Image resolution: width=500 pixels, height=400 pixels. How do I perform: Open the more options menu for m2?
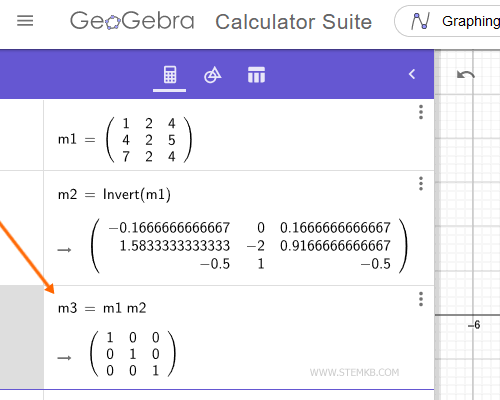421,184
